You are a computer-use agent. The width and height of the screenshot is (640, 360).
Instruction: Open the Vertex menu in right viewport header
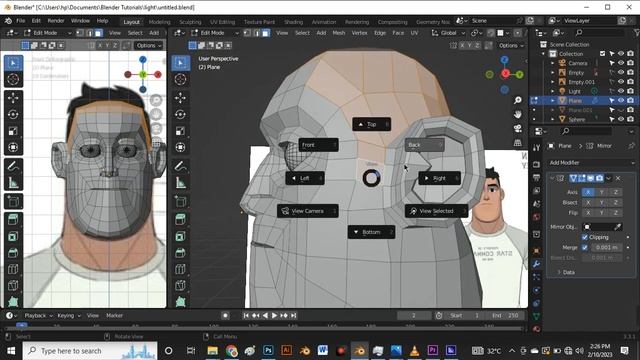coord(360,33)
